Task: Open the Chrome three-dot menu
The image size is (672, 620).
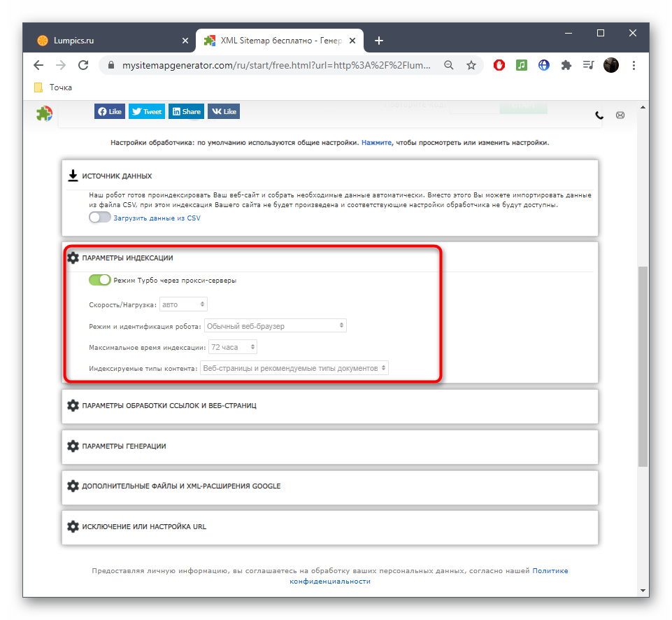Action: click(x=634, y=65)
